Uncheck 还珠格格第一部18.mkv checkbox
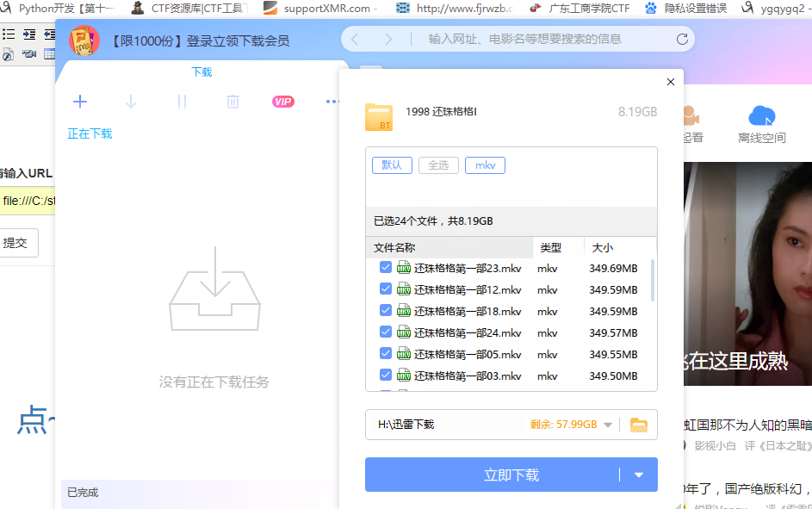Screen dimensions: 812x509 coord(385,310)
